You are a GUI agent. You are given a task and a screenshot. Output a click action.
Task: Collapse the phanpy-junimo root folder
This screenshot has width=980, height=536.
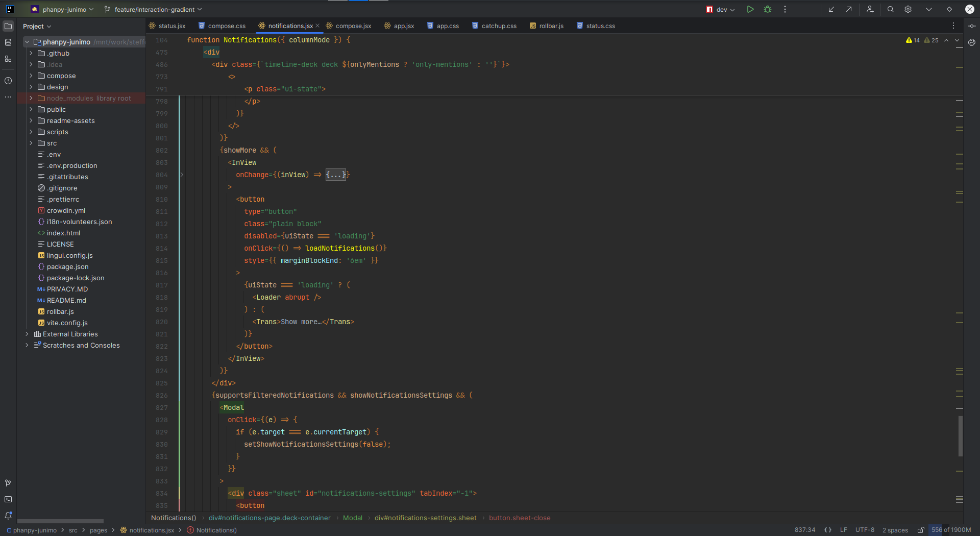[x=27, y=42]
